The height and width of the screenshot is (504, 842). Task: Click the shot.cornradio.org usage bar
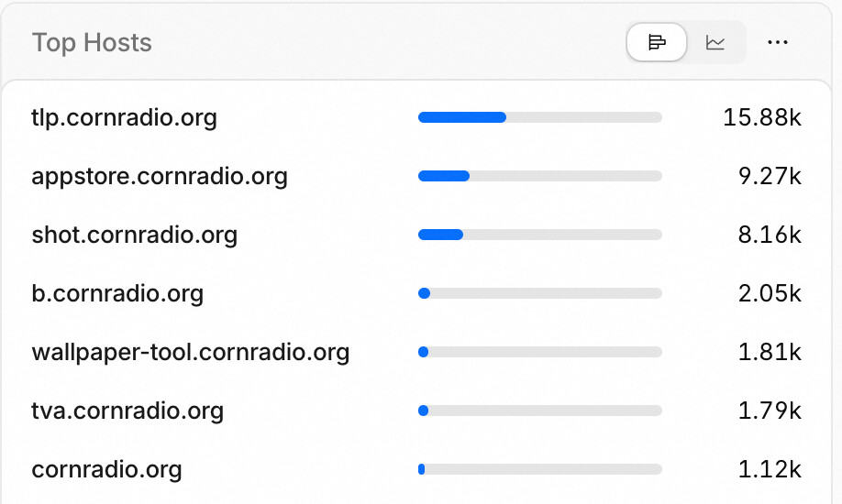pos(539,235)
